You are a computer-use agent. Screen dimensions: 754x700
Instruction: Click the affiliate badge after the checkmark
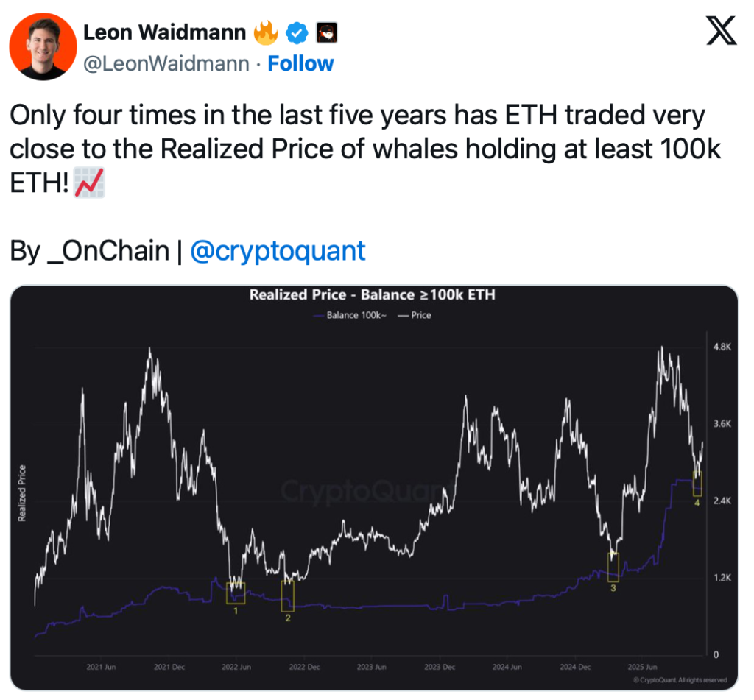coord(326,32)
